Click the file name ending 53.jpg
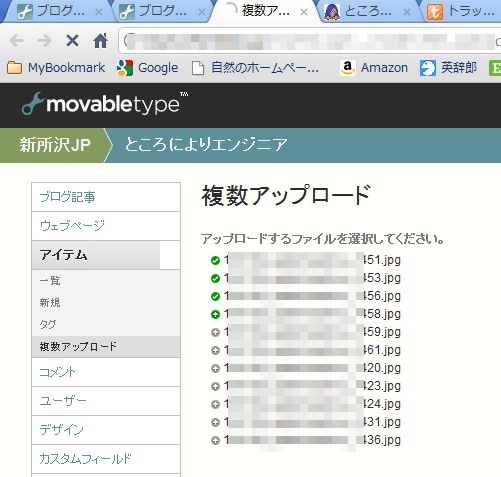Viewport: 501px width, 477px height. pos(312,278)
